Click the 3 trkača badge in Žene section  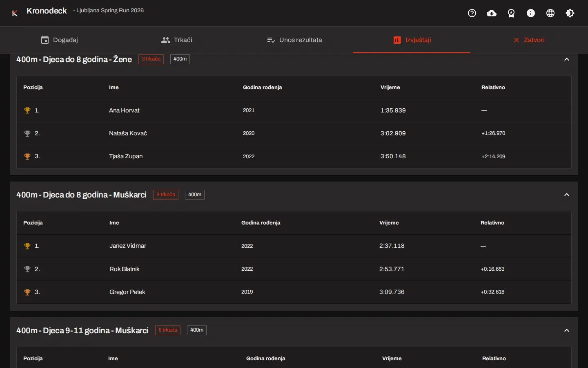click(x=151, y=59)
